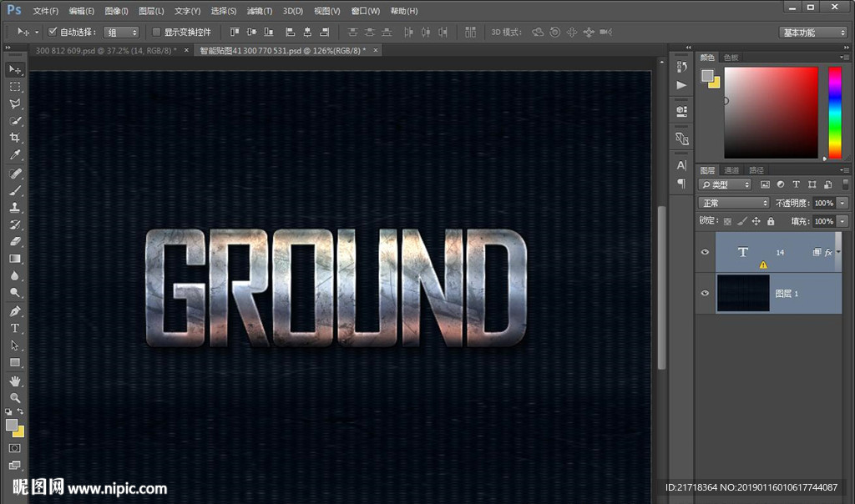The image size is (855, 504).
Task: Select the Horizontal Type tool
Action: pyautogui.click(x=15, y=328)
